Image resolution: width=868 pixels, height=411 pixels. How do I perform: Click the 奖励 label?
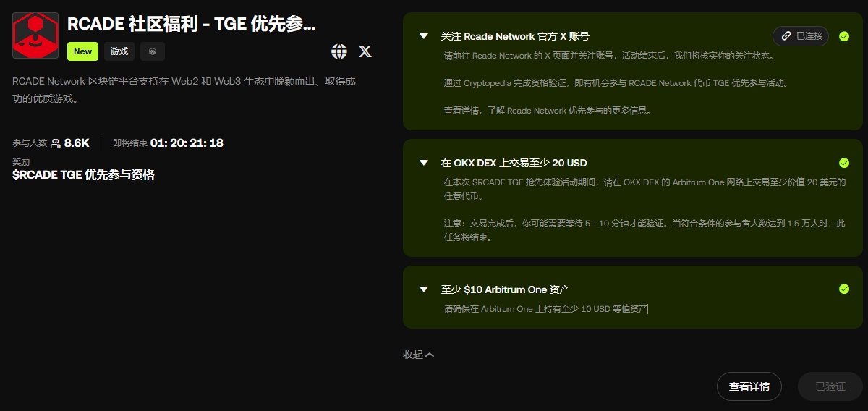(21, 161)
